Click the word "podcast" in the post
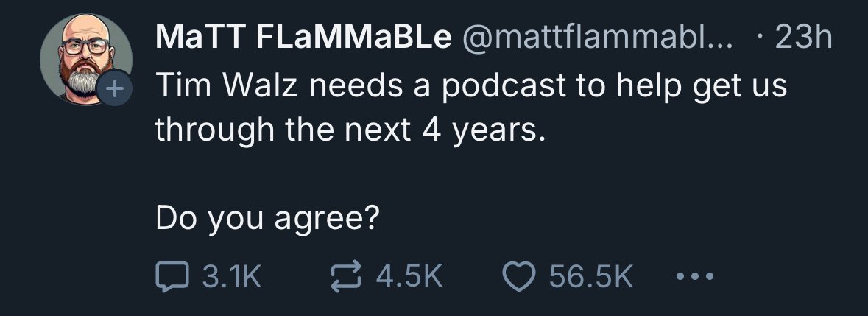Image resolution: width=868 pixels, height=316 pixels. click(503, 85)
